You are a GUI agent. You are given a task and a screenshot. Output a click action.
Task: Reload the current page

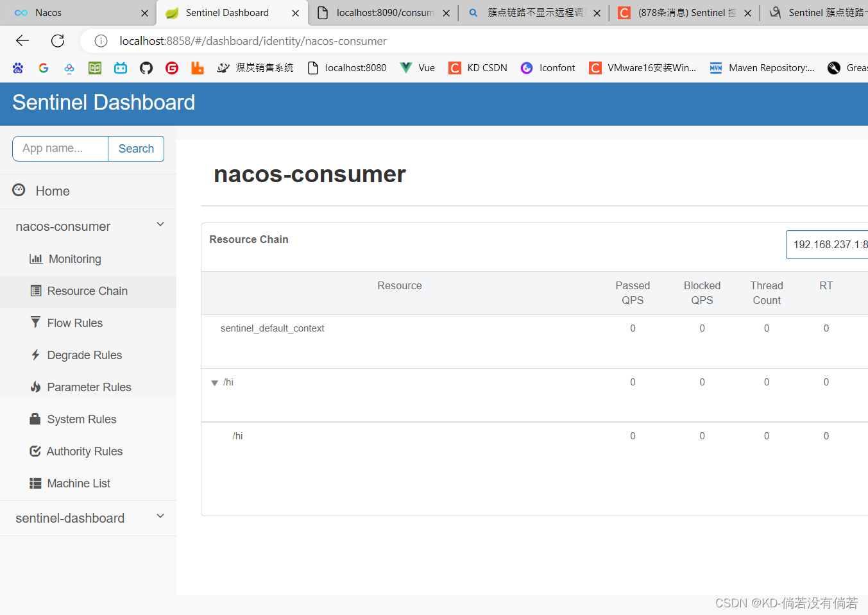pyautogui.click(x=58, y=41)
